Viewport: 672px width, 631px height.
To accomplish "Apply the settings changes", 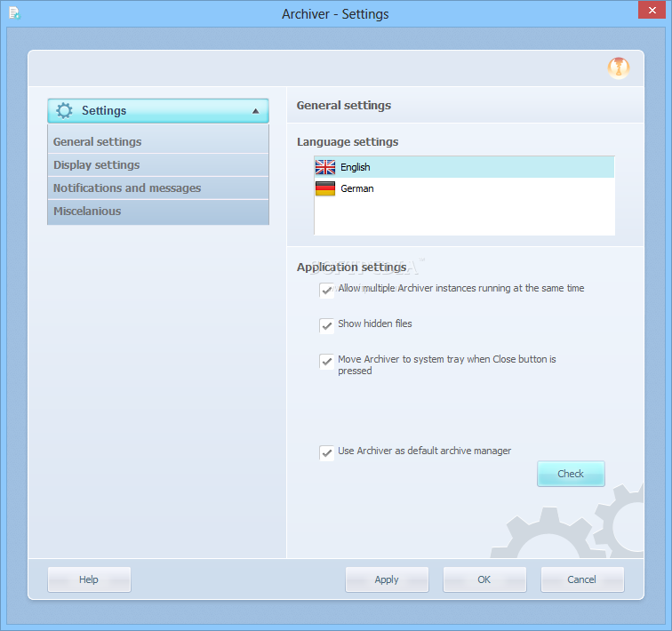I will tap(387, 579).
